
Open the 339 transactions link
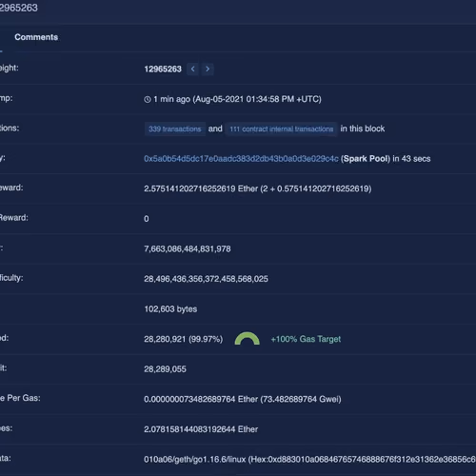[x=175, y=129]
